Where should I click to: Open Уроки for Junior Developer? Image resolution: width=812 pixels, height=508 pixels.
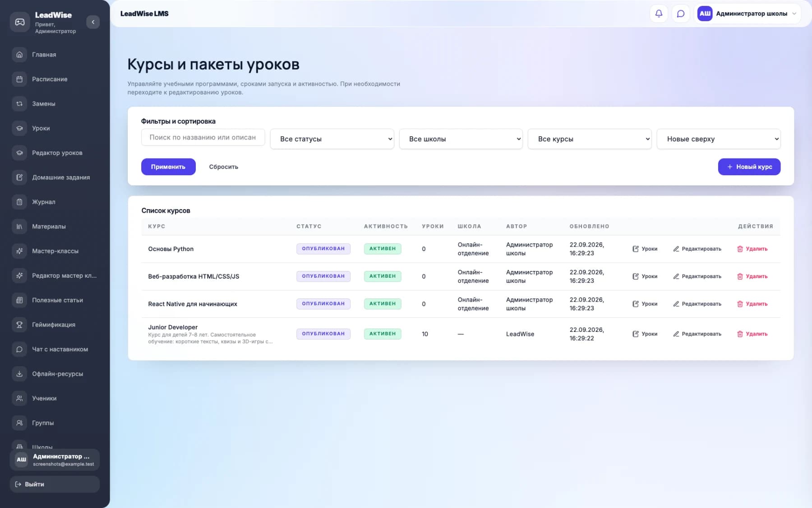[x=645, y=334]
